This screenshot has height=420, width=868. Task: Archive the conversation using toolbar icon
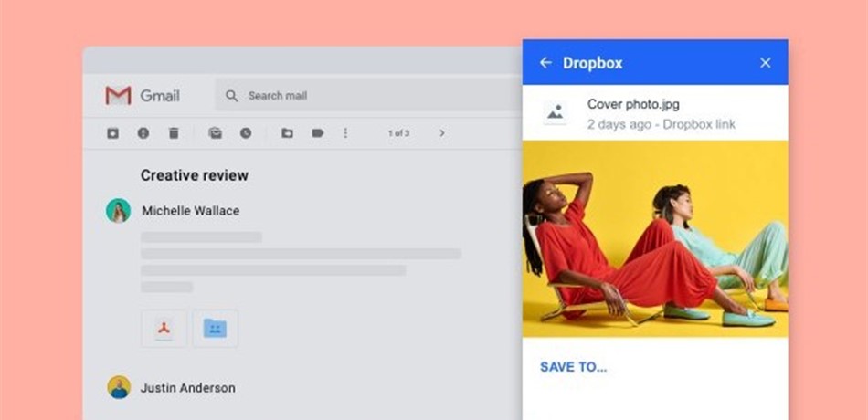[113, 132]
